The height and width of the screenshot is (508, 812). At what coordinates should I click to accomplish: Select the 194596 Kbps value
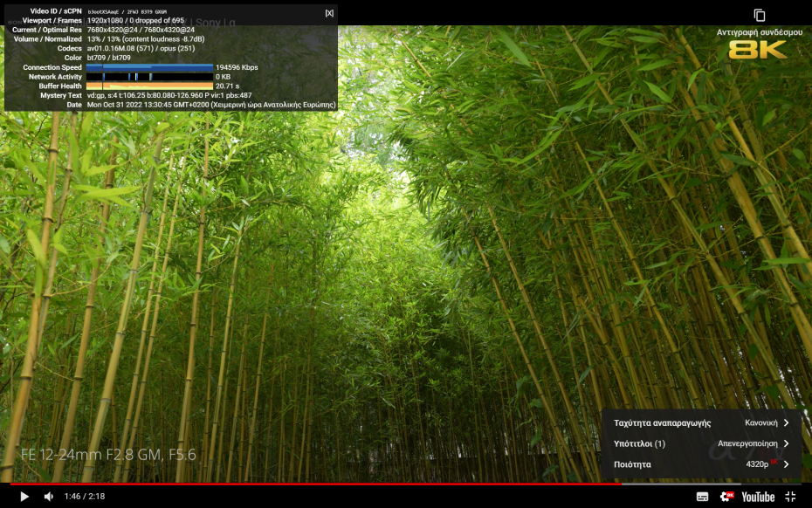(237, 67)
